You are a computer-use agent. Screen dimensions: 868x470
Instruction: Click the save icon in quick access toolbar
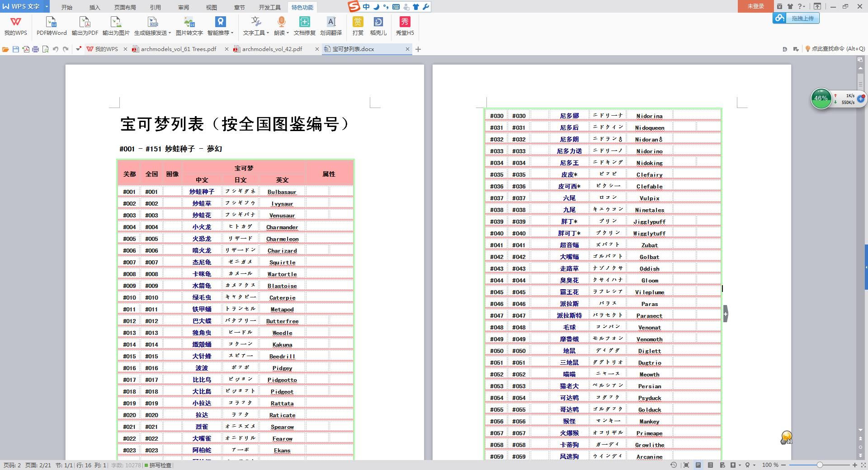click(16, 49)
